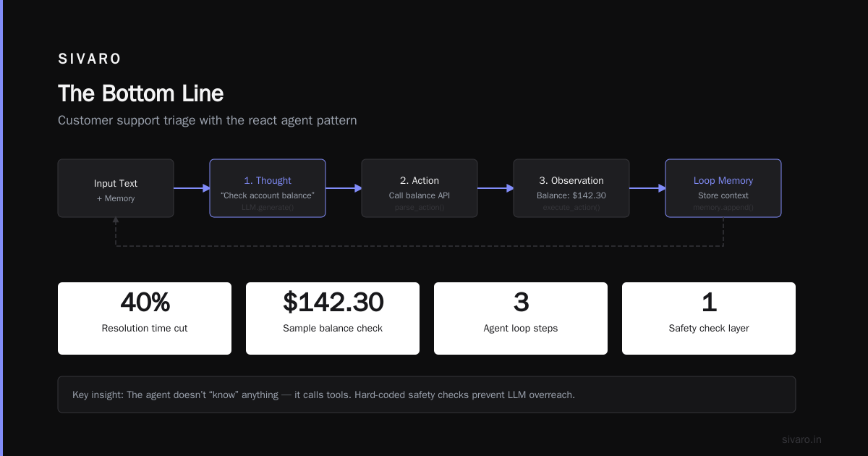Click the Customer support triage subtitle
868x456 pixels.
(x=208, y=120)
